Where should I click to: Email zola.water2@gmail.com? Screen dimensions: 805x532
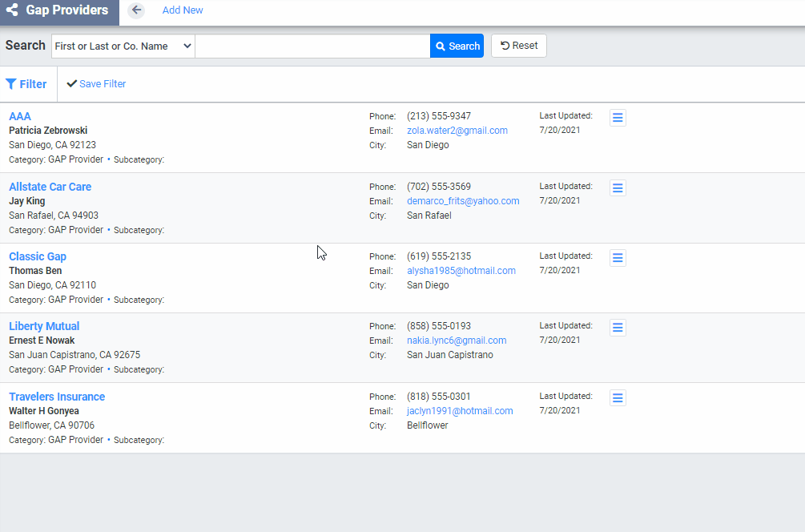(x=457, y=131)
